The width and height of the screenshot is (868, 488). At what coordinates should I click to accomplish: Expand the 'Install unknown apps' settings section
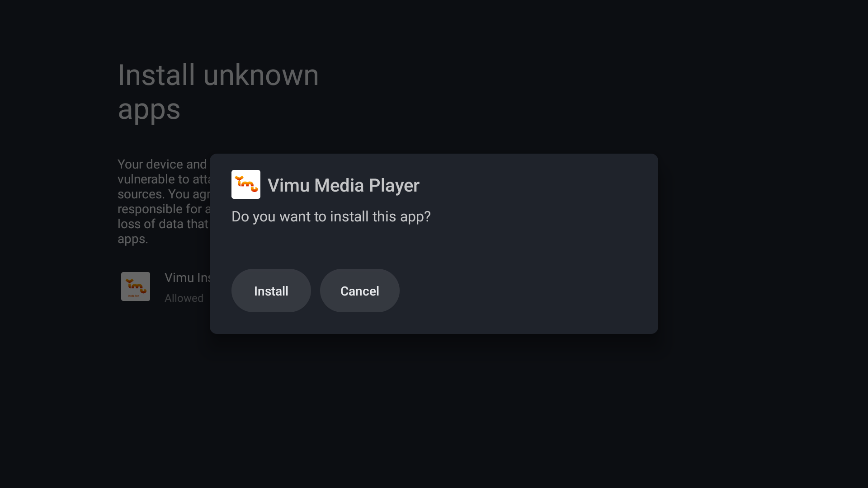(x=218, y=93)
